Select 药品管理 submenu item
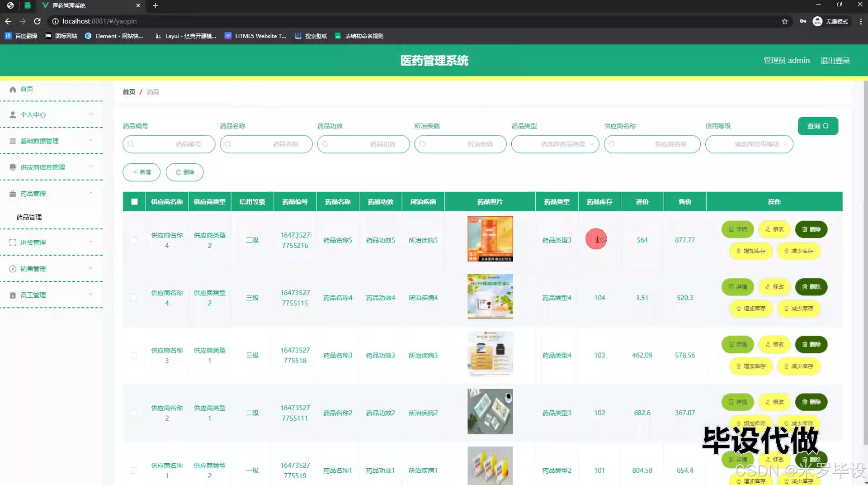868x485 pixels. pyautogui.click(x=29, y=217)
